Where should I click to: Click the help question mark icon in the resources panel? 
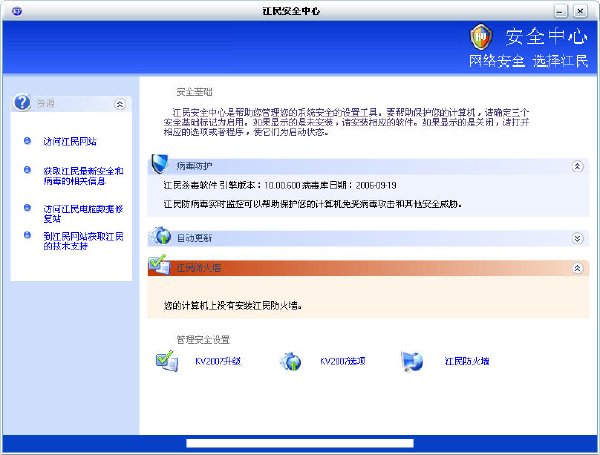pyautogui.click(x=22, y=102)
